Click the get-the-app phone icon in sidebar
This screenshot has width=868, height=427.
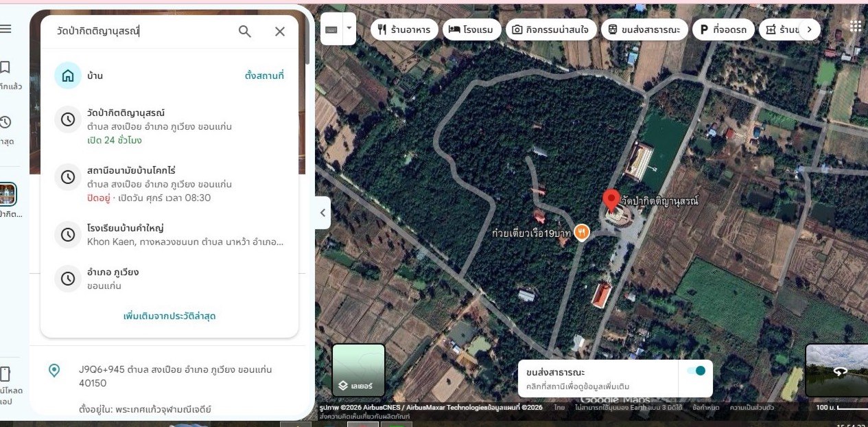tap(5, 374)
